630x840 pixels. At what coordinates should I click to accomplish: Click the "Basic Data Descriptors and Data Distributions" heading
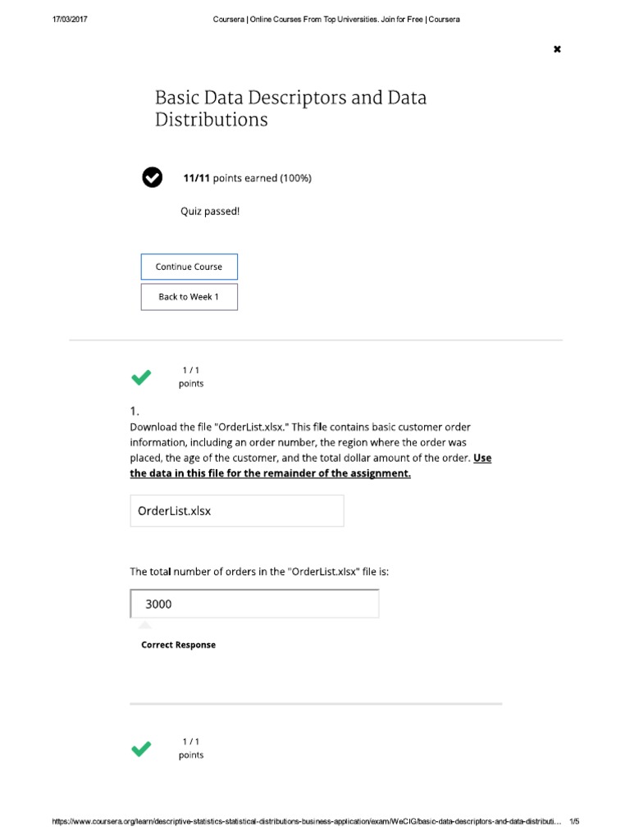[x=290, y=108]
